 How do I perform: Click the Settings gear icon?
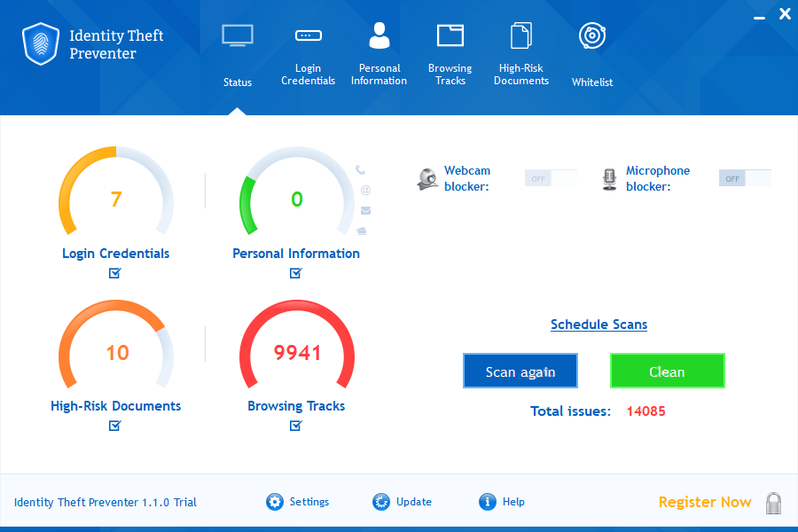275,502
